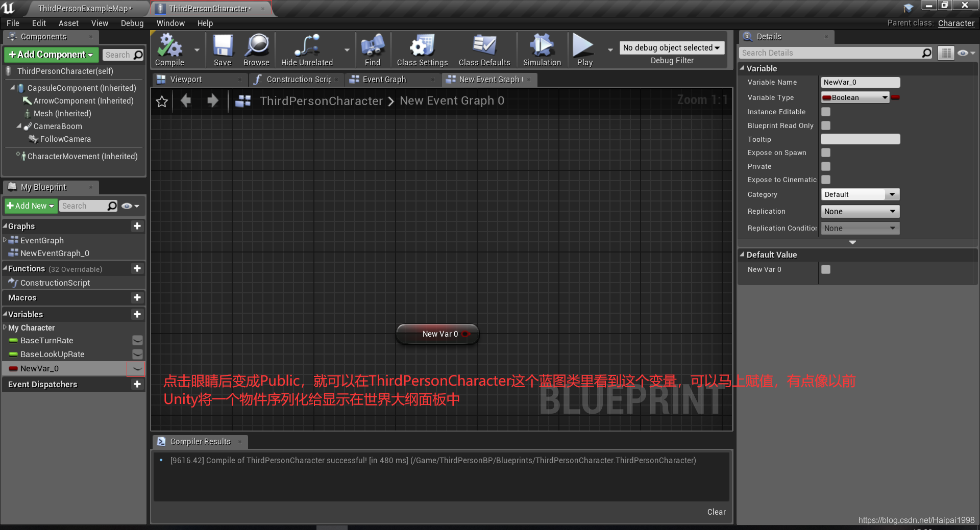Toggle visibility eye for BaseTurnRate

137,340
